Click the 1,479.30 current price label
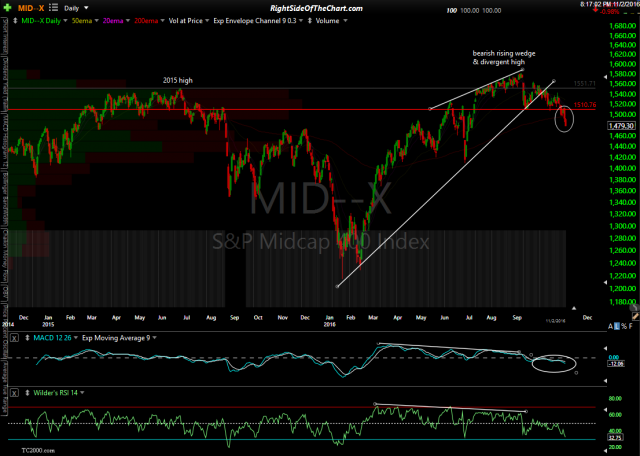 pos(621,126)
